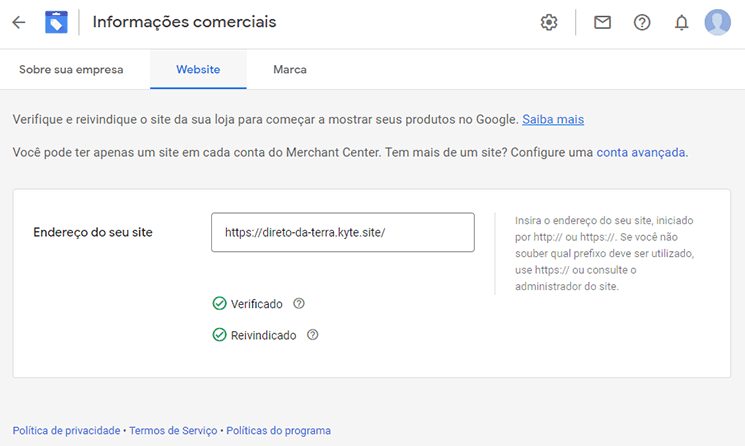Click the website address input field
The height and width of the screenshot is (446, 745).
(343, 232)
